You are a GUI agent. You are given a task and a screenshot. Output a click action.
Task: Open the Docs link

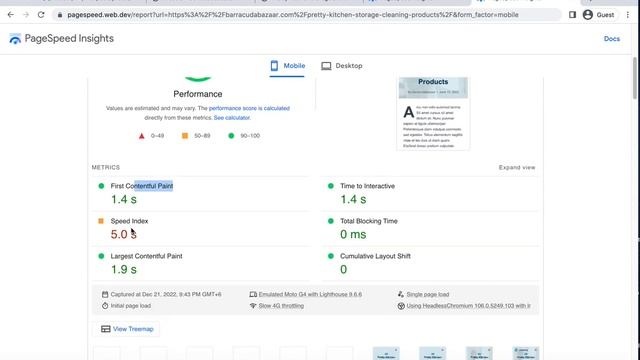click(x=612, y=39)
